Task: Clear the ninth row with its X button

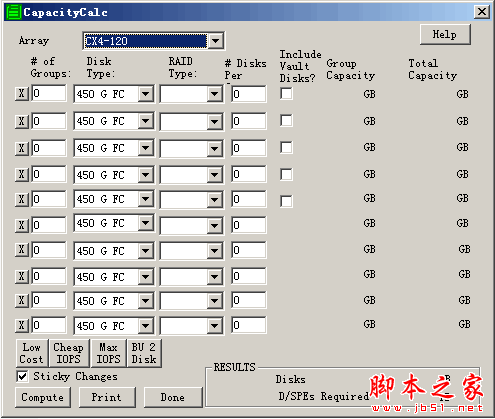Action: coord(22,301)
